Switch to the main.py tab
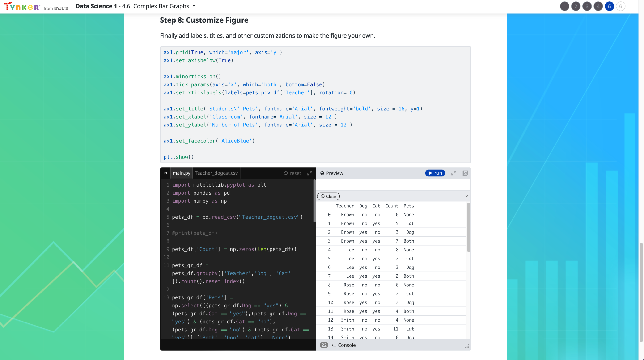This screenshot has height=360, width=644. pos(181,173)
